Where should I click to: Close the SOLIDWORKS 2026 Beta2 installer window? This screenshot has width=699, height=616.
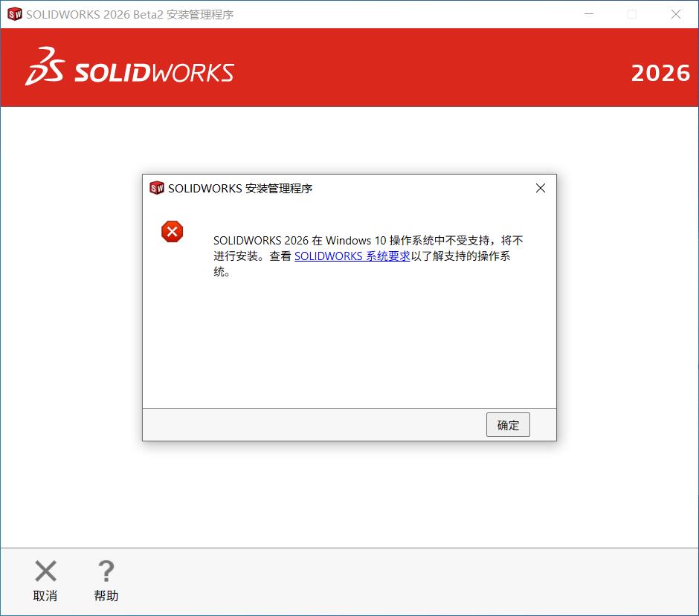coord(676,14)
